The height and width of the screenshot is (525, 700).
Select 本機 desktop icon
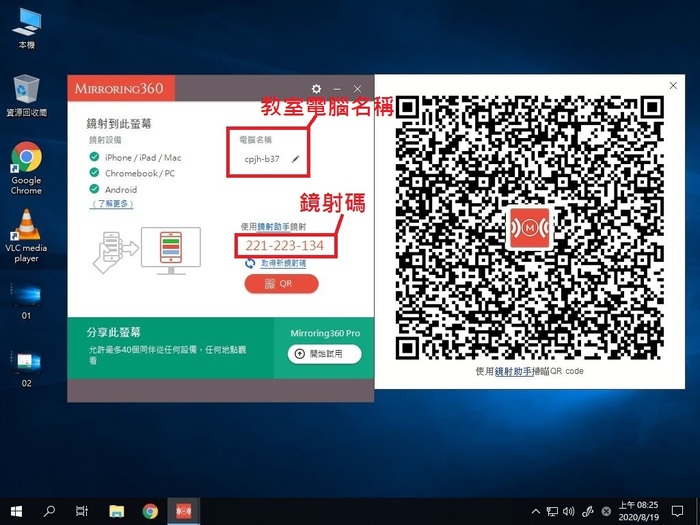coord(27,28)
